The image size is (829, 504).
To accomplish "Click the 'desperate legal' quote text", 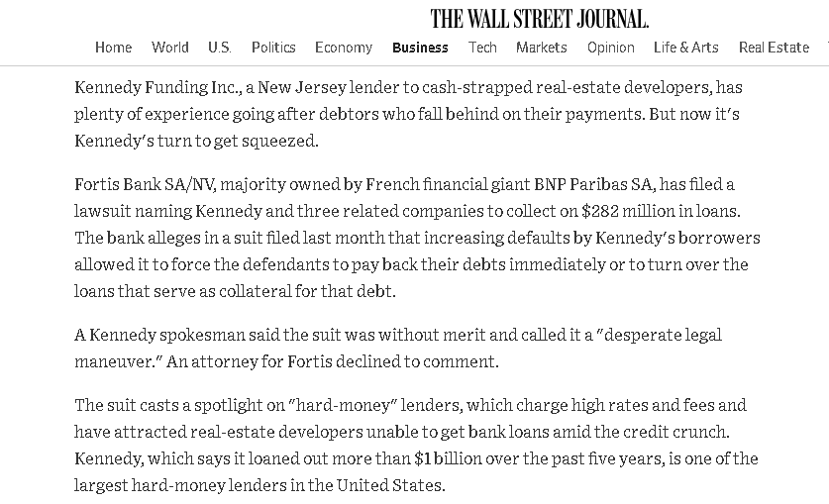I will [x=663, y=335].
